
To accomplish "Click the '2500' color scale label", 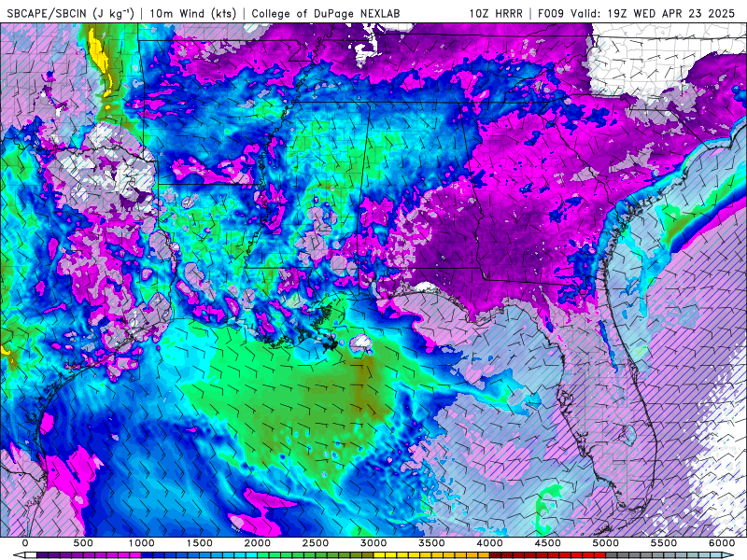I will pos(316,543).
